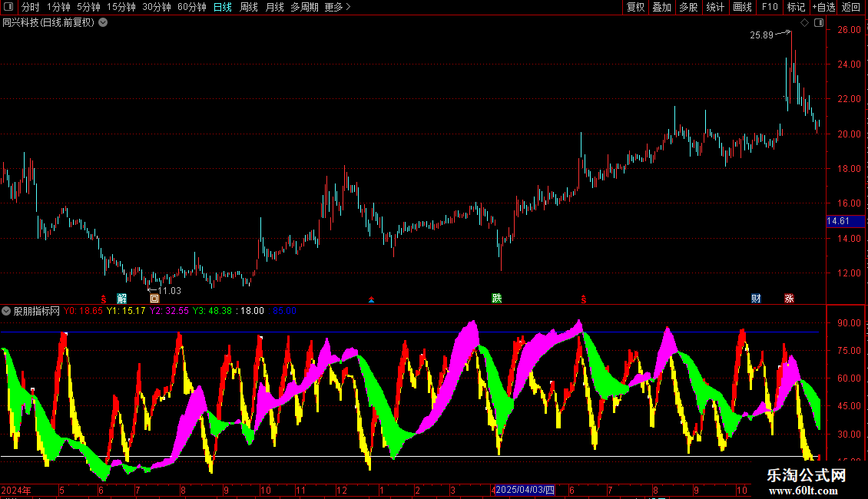Select the 30分钟 period tab
The image size is (868, 499).
coord(156,7)
